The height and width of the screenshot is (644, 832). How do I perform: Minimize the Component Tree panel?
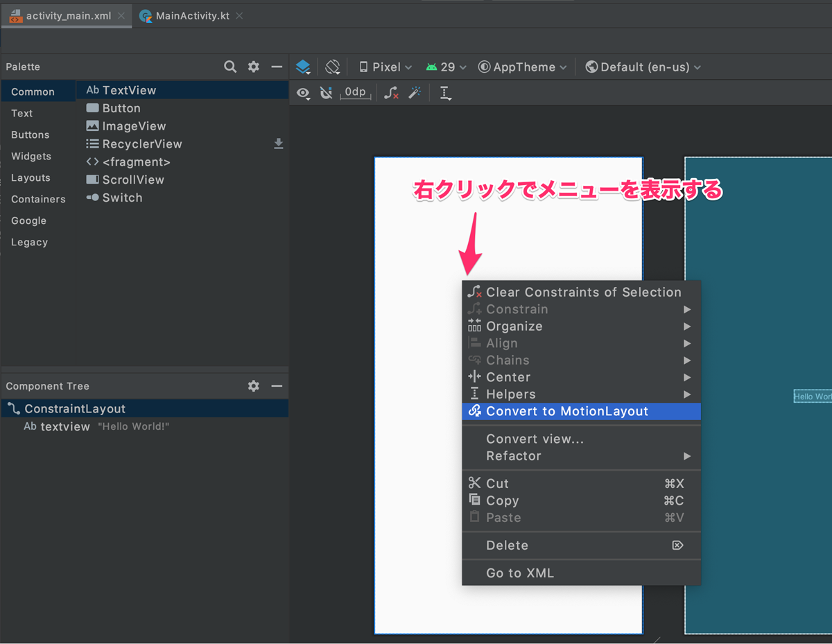(277, 386)
